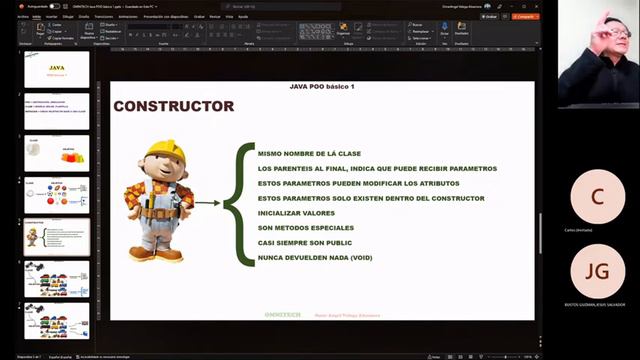Toggle bold formatting
Screen dimensions: 640x360
130,35
